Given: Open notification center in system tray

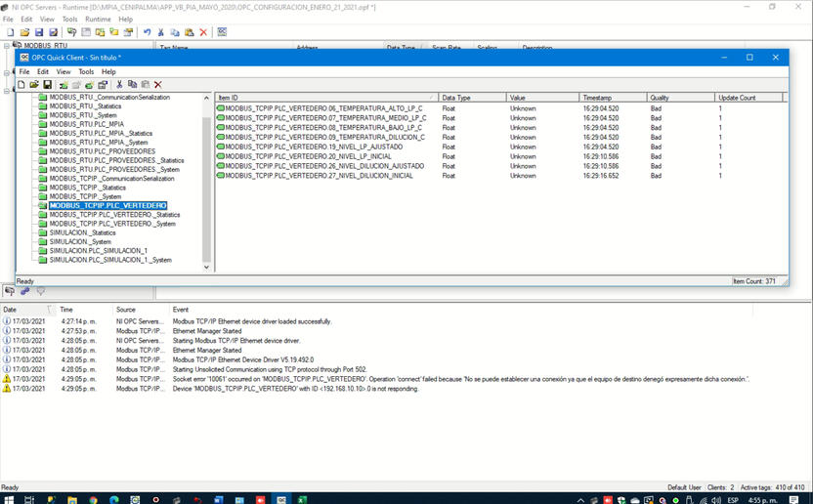Looking at the screenshot, I should [793, 500].
